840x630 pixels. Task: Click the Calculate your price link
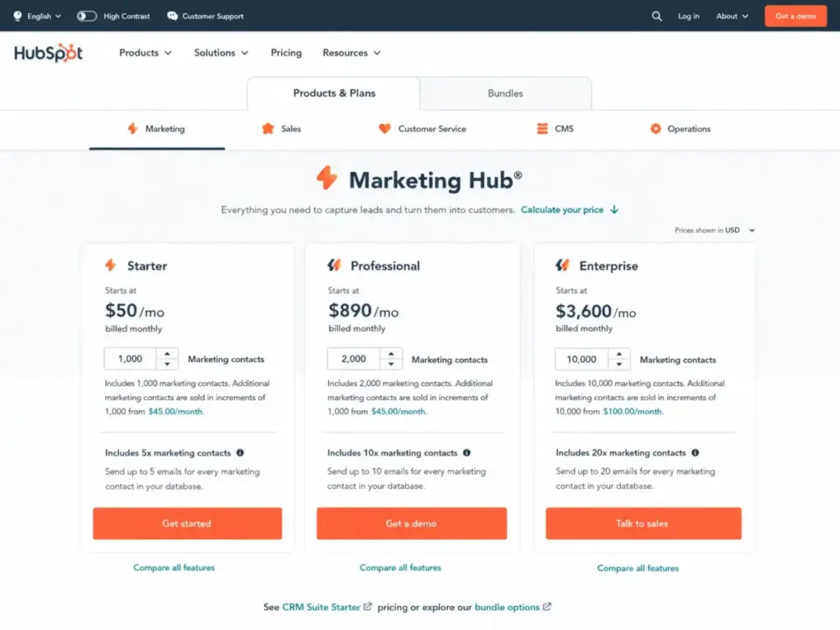562,209
